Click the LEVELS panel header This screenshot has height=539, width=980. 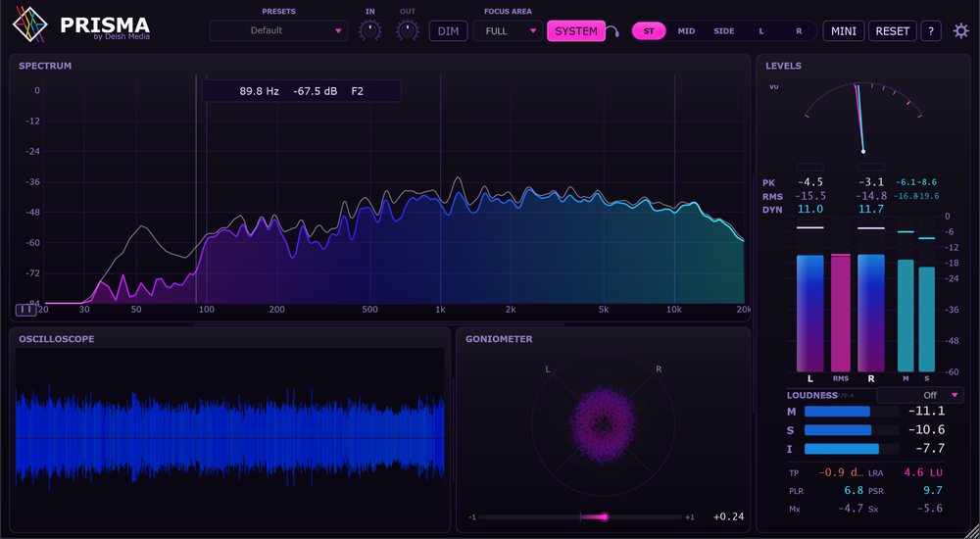(783, 66)
